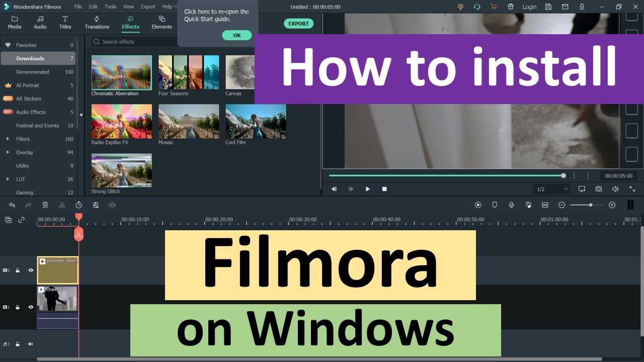The height and width of the screenshot is (362, 644).
Task: Zoom in the timeline with plus icon
Action: coord(612,205)
